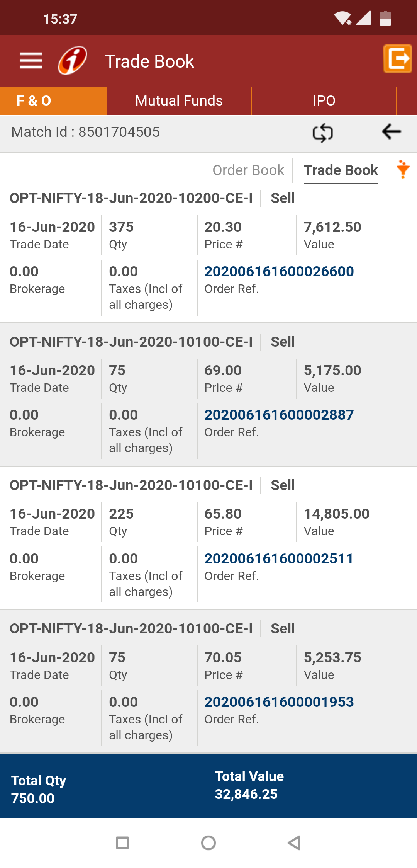Tap the 10200-CE contract title
The width and height of the screenshot is (417, 868).
[131, 198]
